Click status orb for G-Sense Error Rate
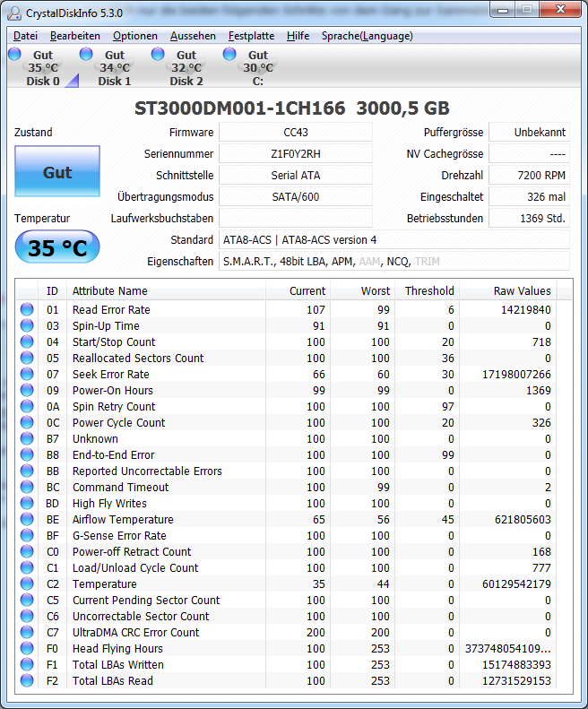 tap(27, 535)
